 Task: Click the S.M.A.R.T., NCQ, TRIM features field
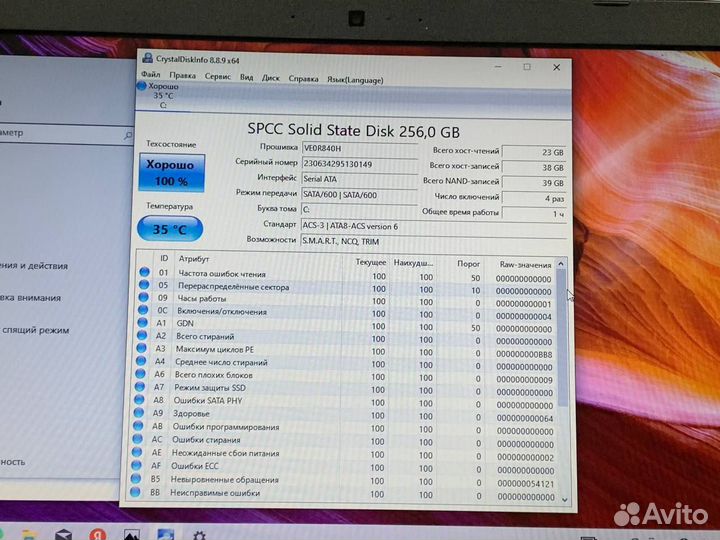point(433,242)
